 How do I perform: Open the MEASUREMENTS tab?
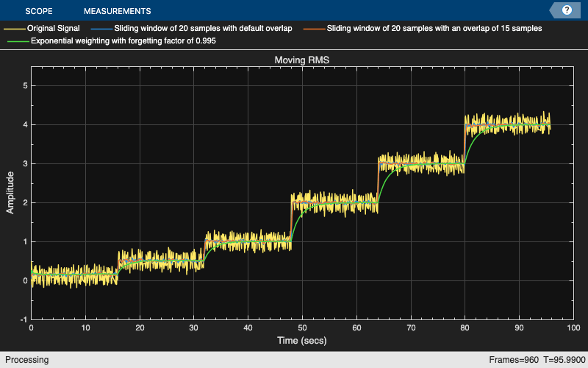(x=118, y=11)
